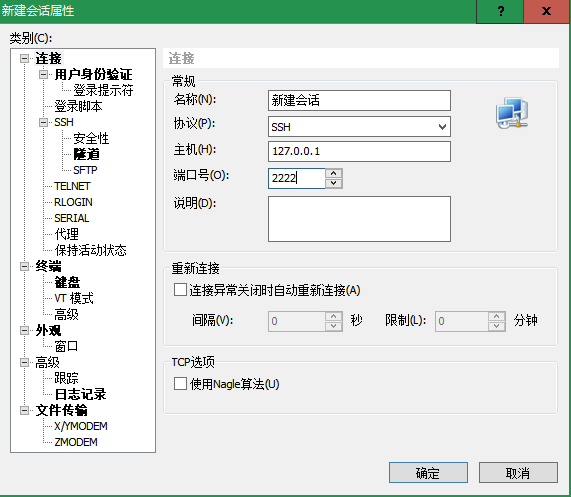Select 终端 category
This screenshot has height=497, width=571.
coord(48,267)
